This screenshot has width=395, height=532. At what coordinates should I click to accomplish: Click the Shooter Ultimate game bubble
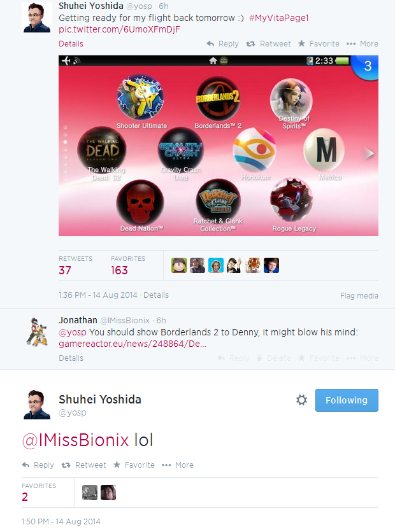coord(140,98)
